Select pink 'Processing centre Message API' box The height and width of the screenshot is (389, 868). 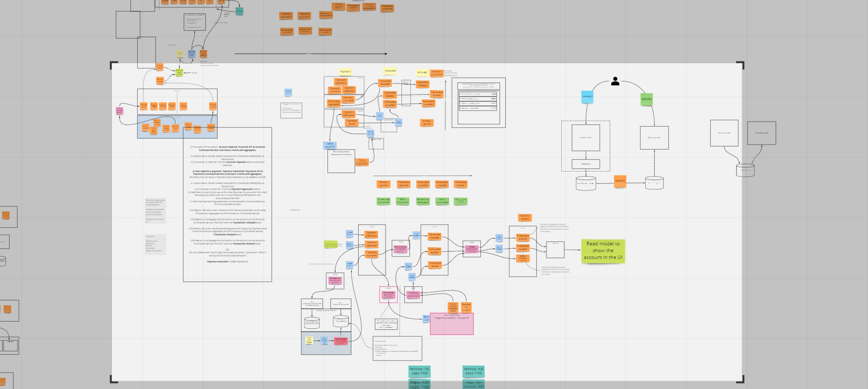click(451, 324)
